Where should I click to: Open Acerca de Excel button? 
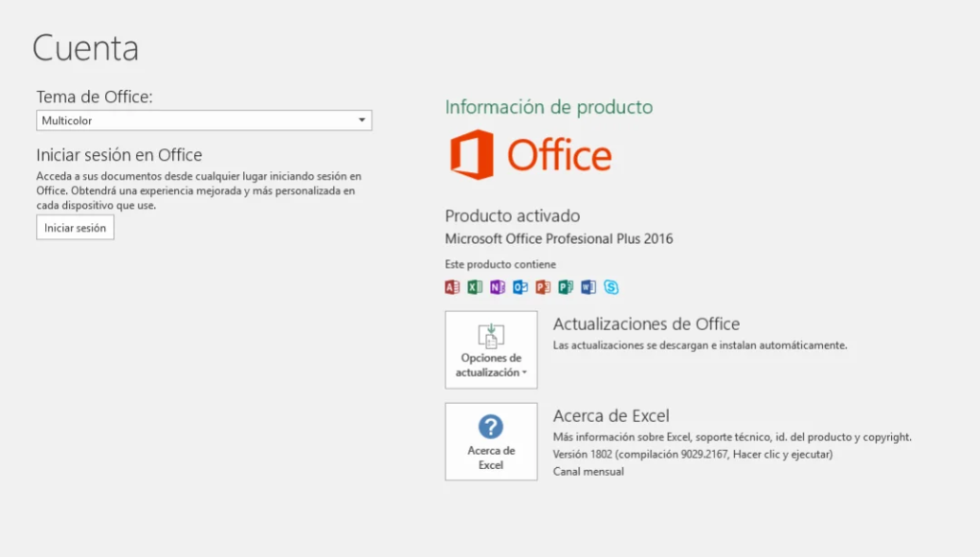[x=491, y=441]
